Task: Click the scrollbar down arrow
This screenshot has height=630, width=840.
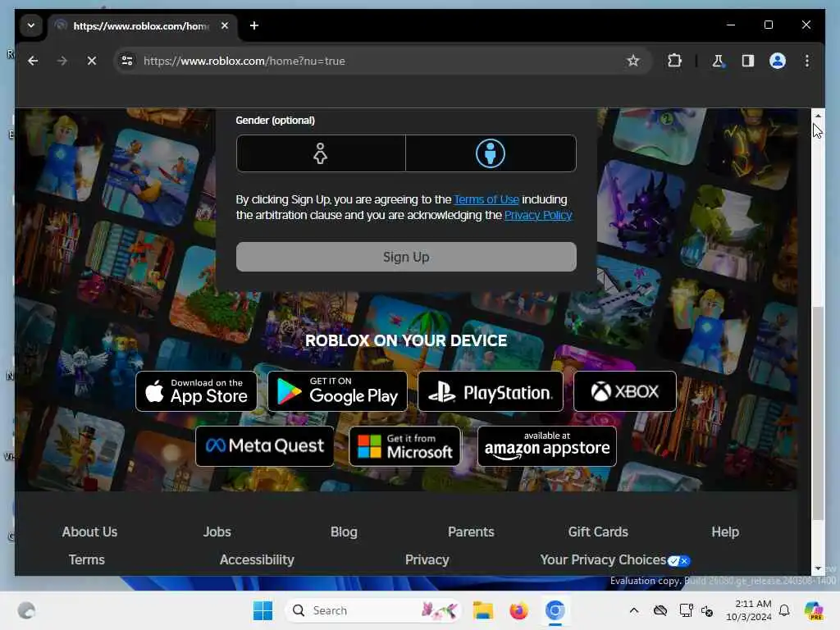Action: point(818,568)
